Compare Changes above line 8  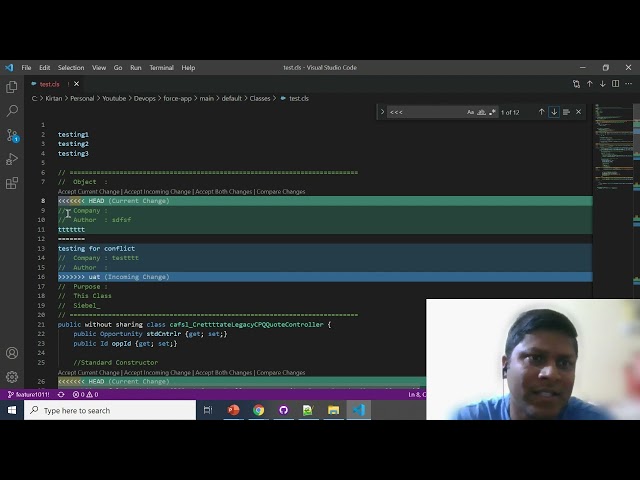click(281, 191)
